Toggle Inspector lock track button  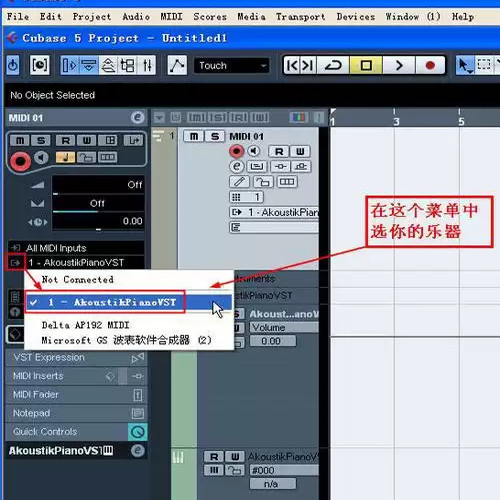click(x=86, y=157)
